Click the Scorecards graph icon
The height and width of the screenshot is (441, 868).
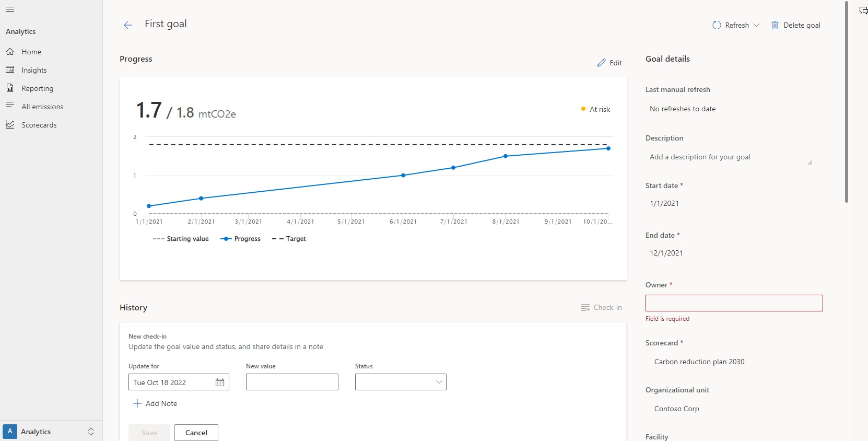10,124
